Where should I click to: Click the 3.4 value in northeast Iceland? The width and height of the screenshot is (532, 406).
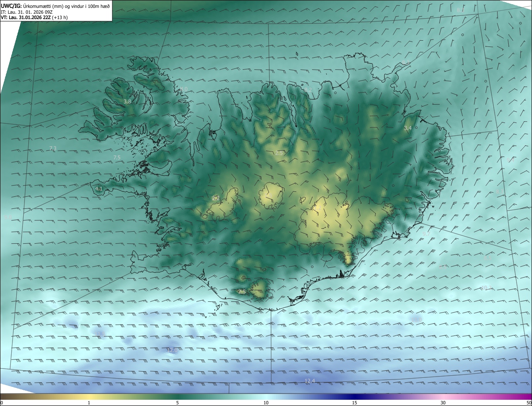point(408,128)
